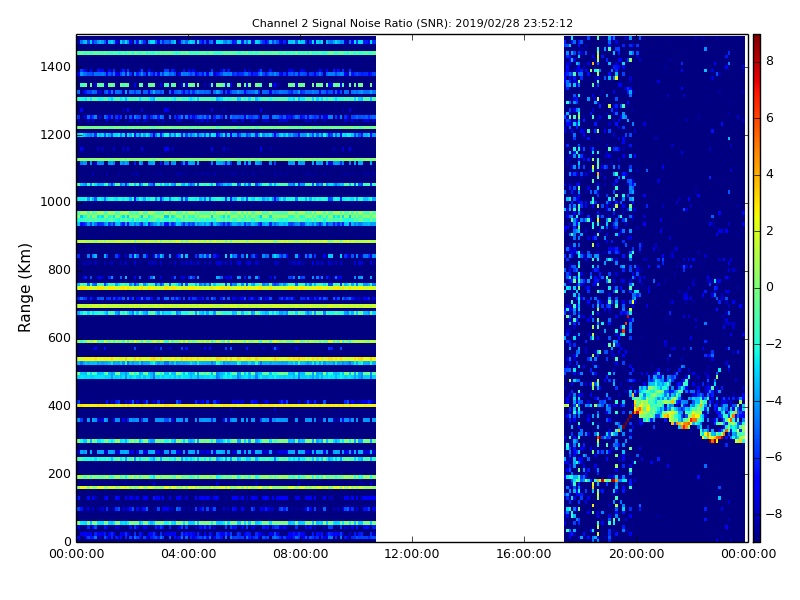This screenshot has height=600, width=800.
Task: Click the 200 range tick label
Action: coord(60,473)
